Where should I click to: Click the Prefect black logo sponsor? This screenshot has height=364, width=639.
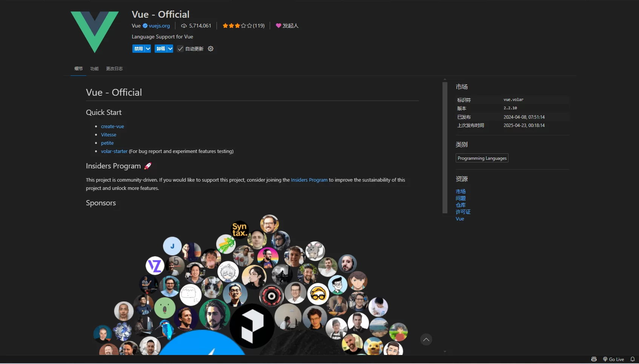click(252, 326)
